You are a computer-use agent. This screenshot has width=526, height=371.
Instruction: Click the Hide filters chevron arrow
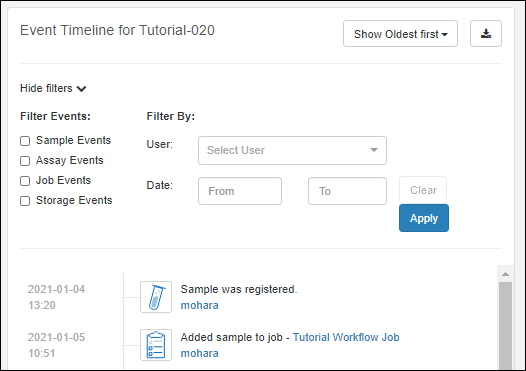[82, 89]
